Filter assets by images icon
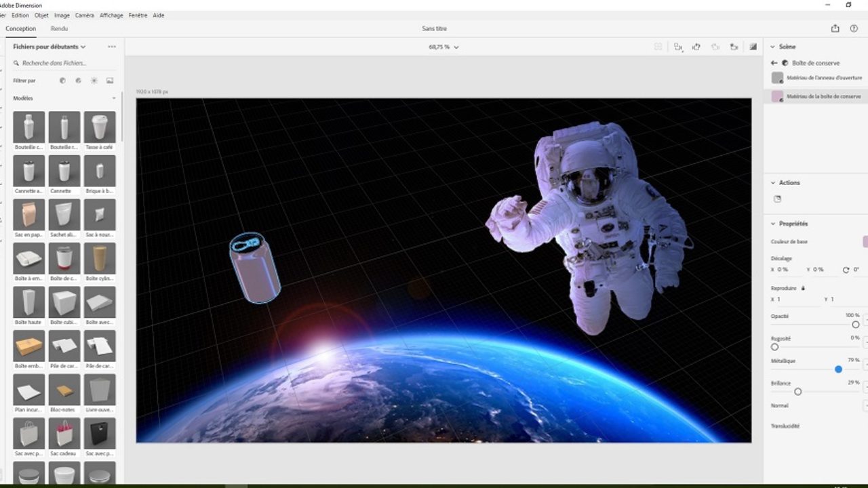This screenshot has height=488, width=868. (110, 81)
